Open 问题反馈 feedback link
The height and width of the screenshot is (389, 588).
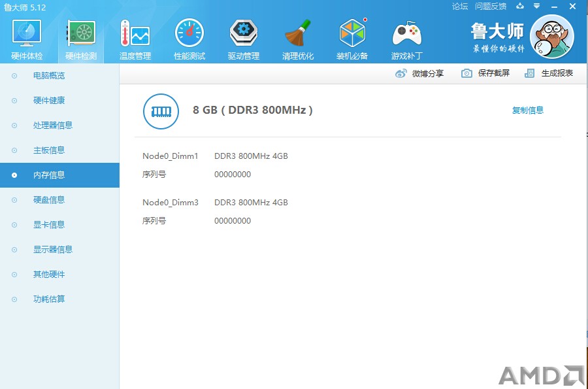(x=491, y=7)
